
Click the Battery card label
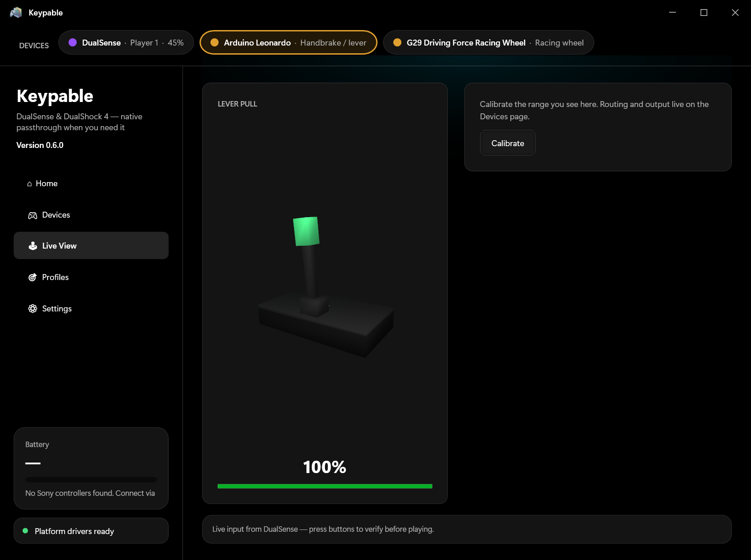pyautogui.click(x=37, y=444)
